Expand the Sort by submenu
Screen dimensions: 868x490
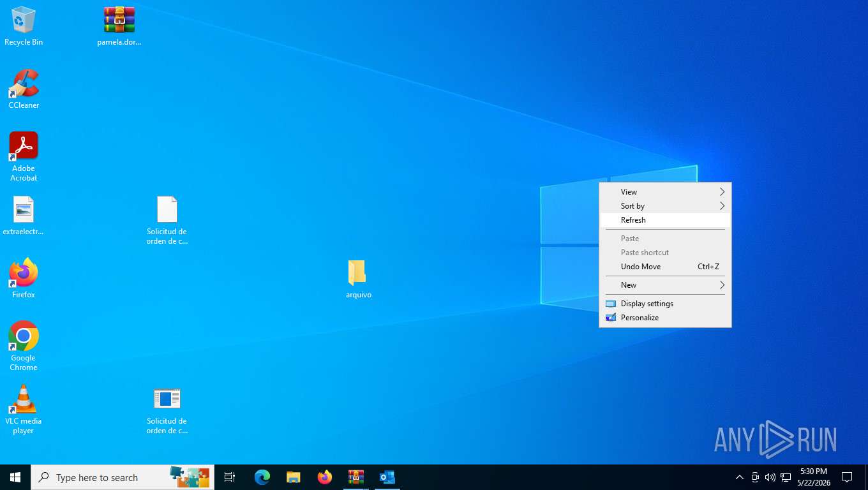(x=665, y=206)
